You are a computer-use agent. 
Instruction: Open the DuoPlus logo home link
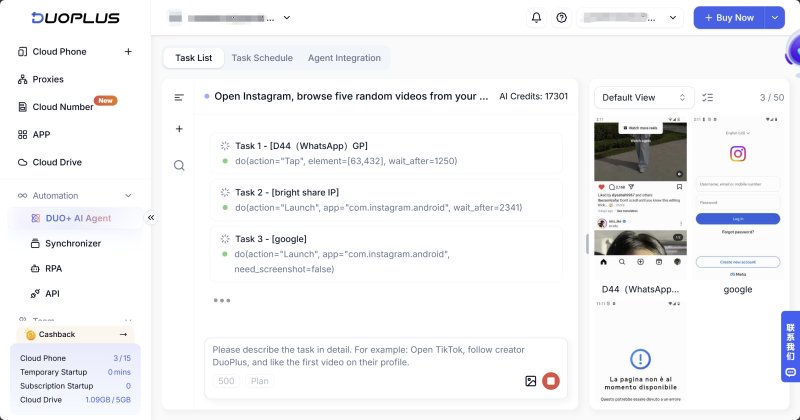point(76,18)
